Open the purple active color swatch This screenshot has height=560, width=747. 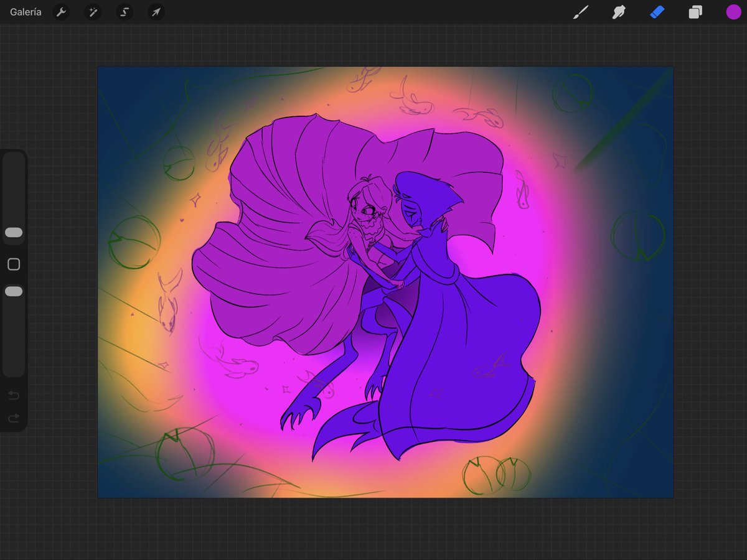(733, 12)
